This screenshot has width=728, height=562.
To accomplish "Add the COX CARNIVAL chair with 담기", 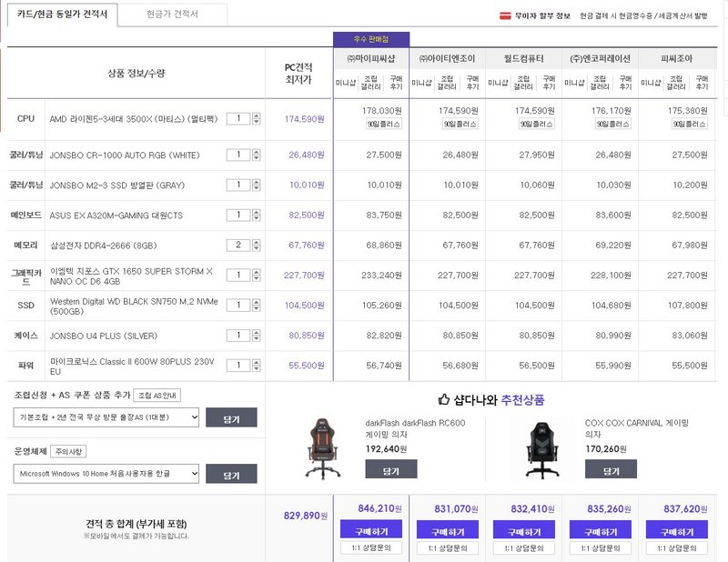I will click(x=611, y=469).
